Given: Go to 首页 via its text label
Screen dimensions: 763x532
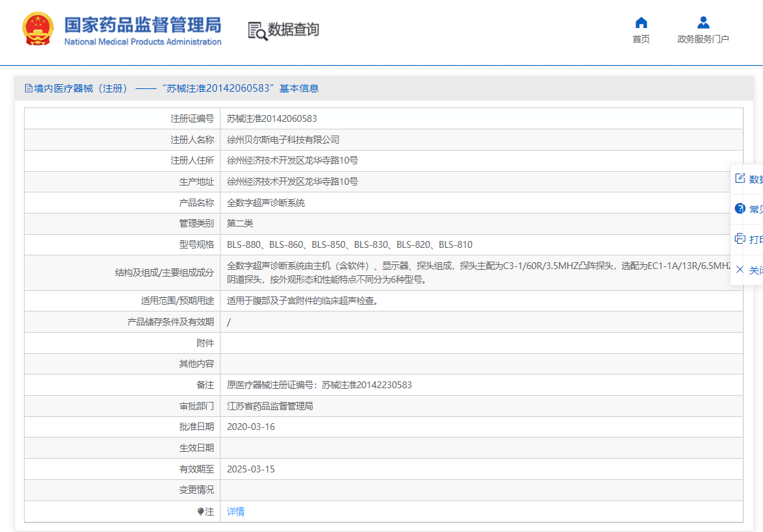Looking at the screenshot, I should pos(641,39).
